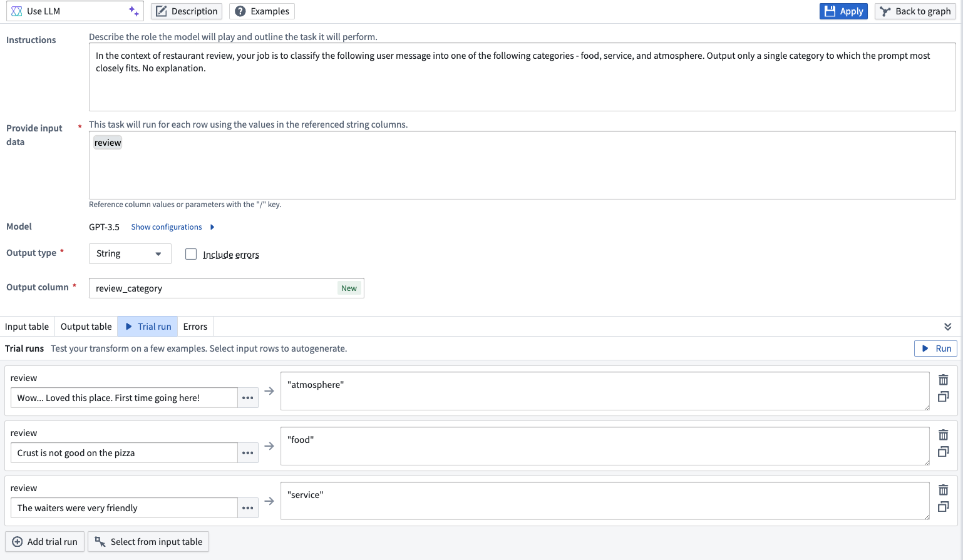
Task: Delete the 'Crust is not good' trial run
Action: [944, 435]
